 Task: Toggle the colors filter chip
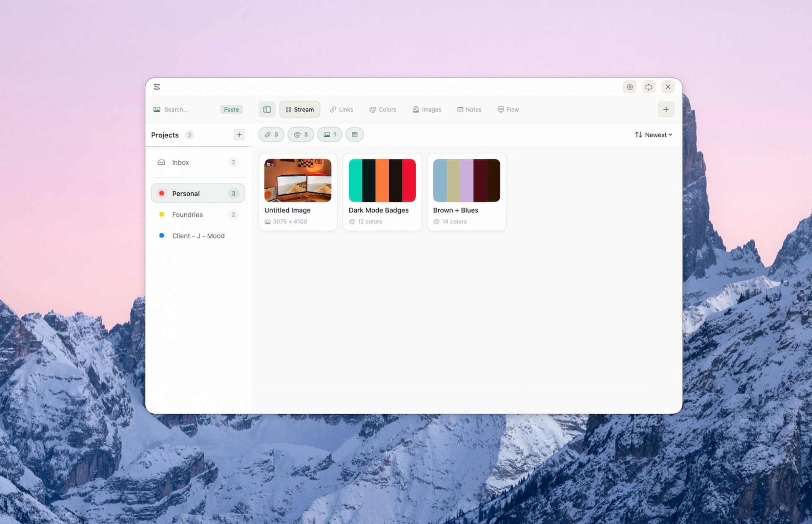pyautogui.click(x=301, y=135)
